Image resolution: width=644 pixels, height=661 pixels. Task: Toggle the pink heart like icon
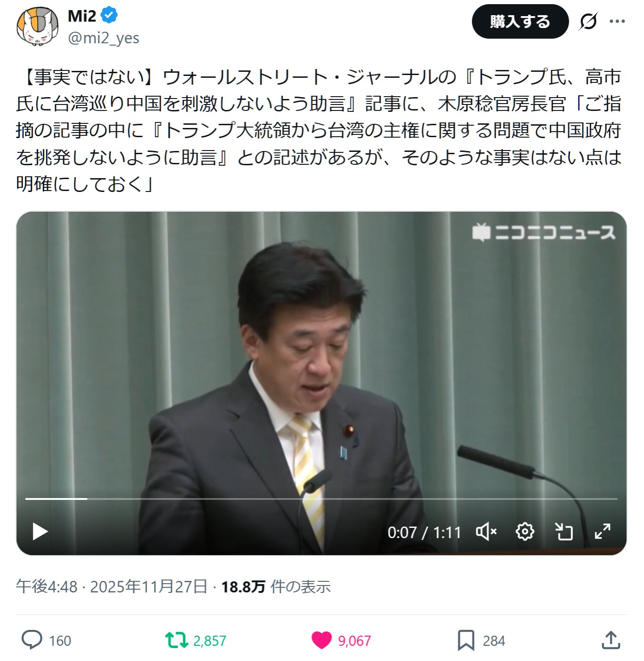click(x=321, y=640)
